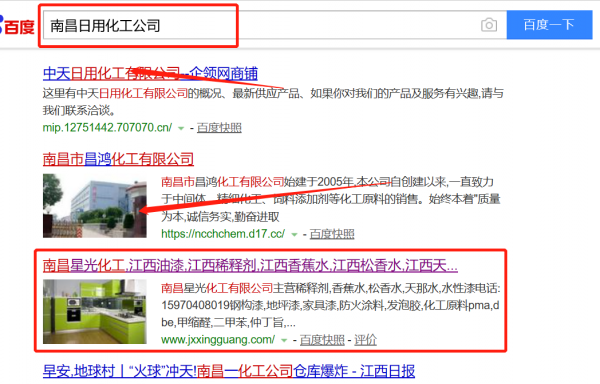Open 百度快照 for the jxxingguang.com result
Screen dimensions: 600x384
pos(322,340)
